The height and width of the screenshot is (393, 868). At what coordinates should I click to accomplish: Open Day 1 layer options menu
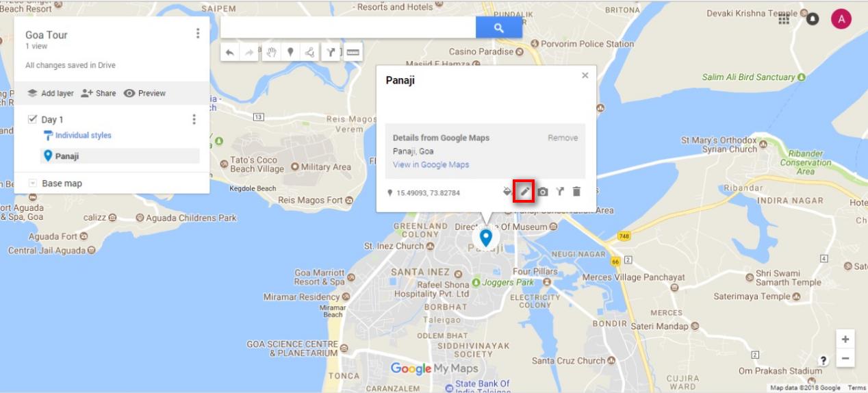(x=194, y=119)
